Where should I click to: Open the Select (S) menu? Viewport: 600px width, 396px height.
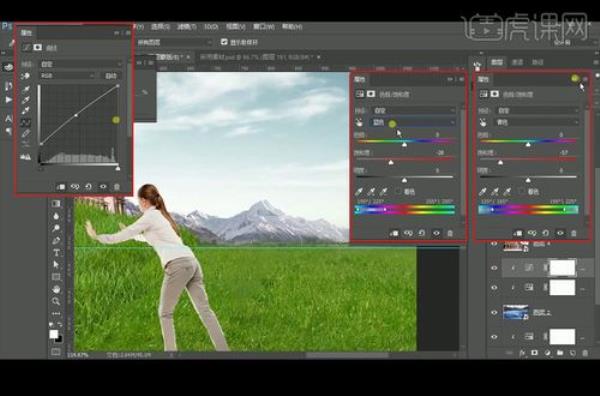point(160,27)
